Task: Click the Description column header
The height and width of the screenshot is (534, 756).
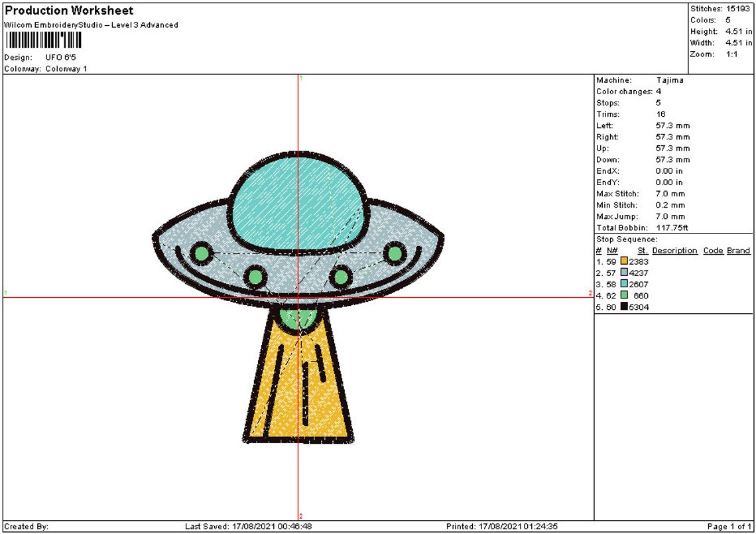Action: 676,250
